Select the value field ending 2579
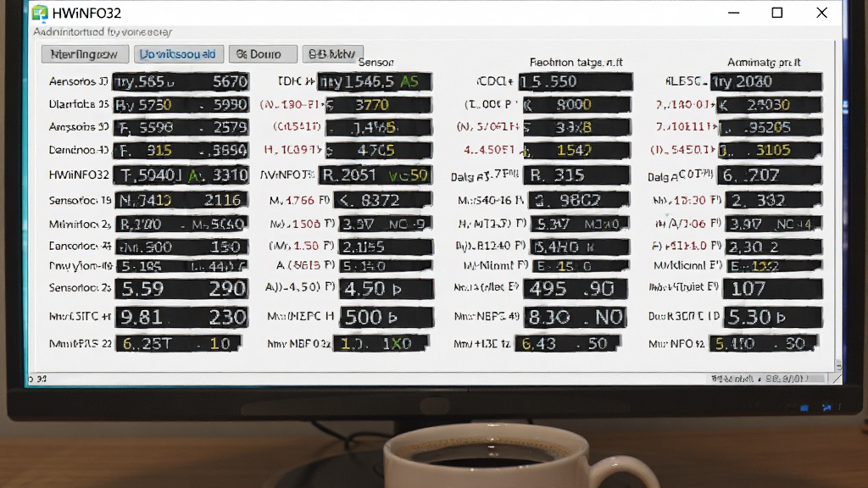 (x=181, y=128)
